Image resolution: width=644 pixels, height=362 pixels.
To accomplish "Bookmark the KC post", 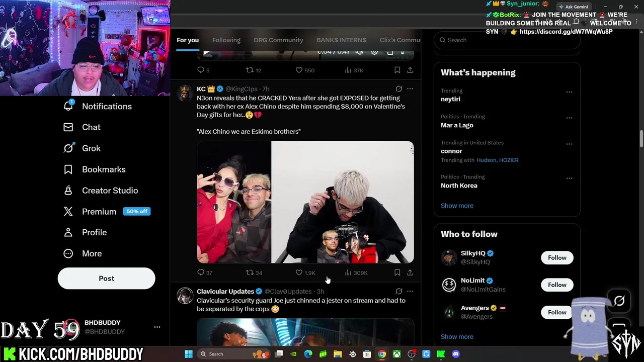I will 397,273.
